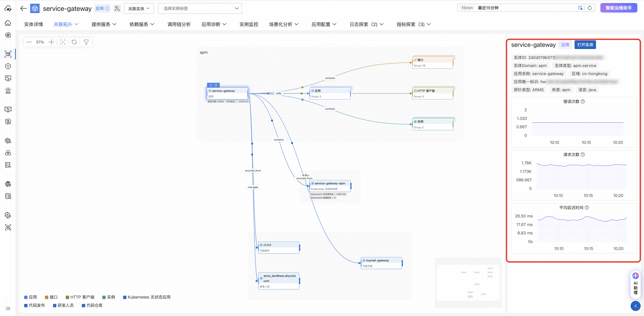Click the refresh icon beside the time range
The height and width of the screenshot is (316, 644).
589,8
